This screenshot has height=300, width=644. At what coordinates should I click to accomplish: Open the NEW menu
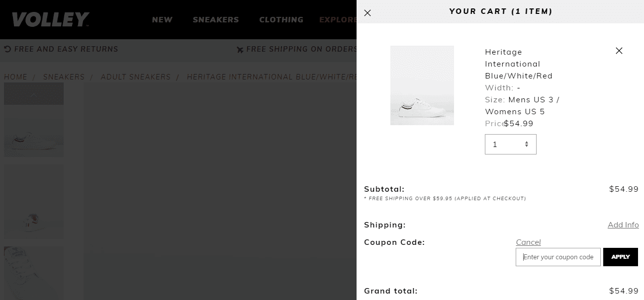[x=162, y=20]
